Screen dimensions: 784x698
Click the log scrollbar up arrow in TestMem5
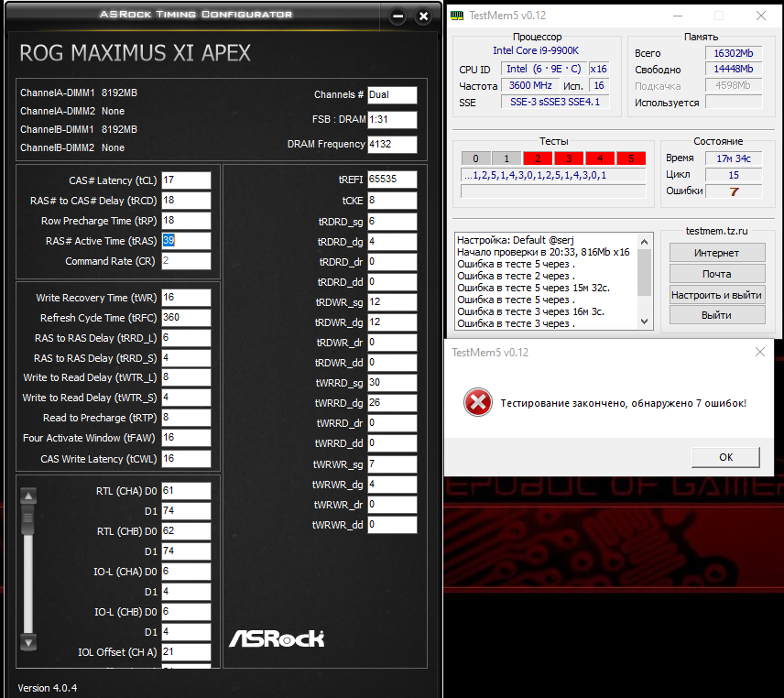644,242
